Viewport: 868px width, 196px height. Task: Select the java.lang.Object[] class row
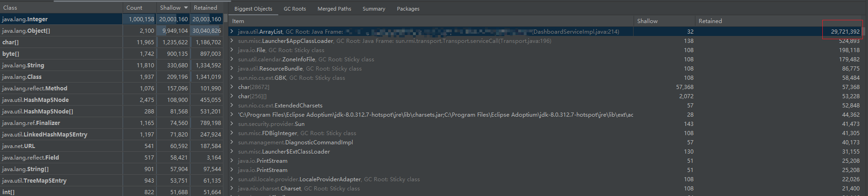coord(60,31)
